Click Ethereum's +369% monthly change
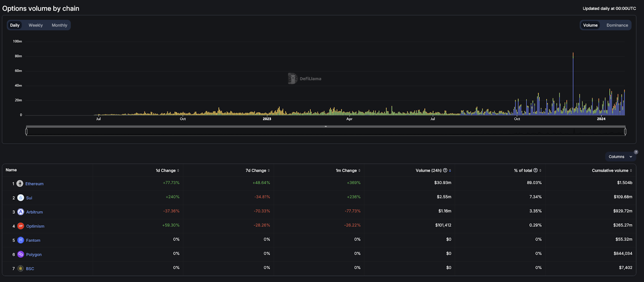The image size is (644, 282). tap(354, 183)
